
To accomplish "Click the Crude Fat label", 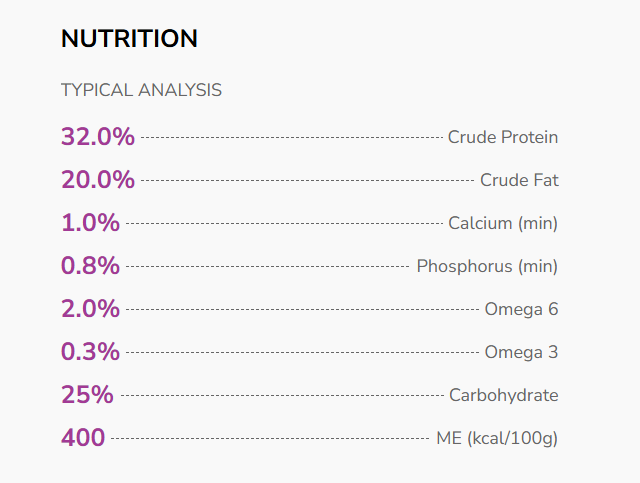I will coord(519,180).
